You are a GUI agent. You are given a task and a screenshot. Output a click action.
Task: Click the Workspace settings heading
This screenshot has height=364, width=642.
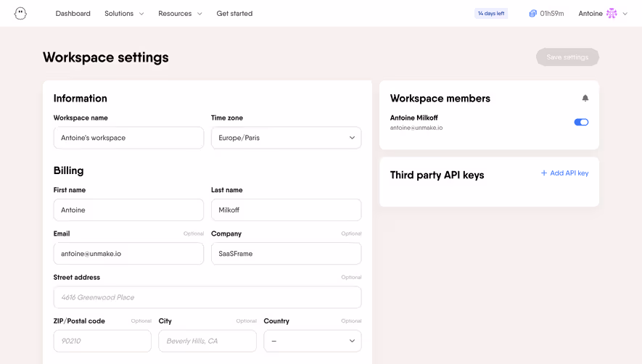106,57
